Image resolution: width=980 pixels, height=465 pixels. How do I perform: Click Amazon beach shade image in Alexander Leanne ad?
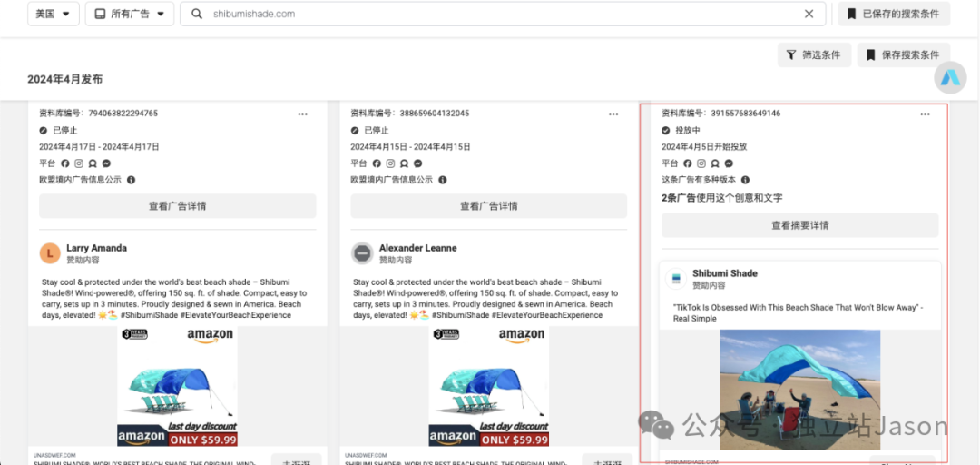489,386
